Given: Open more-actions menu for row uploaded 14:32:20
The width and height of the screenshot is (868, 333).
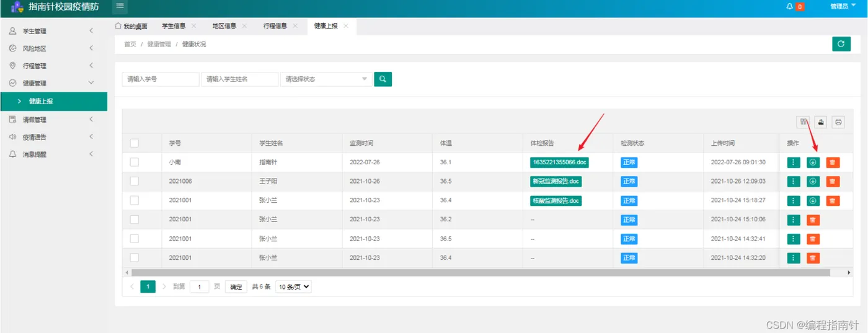Looking at the screenshot, I should 794,258.
